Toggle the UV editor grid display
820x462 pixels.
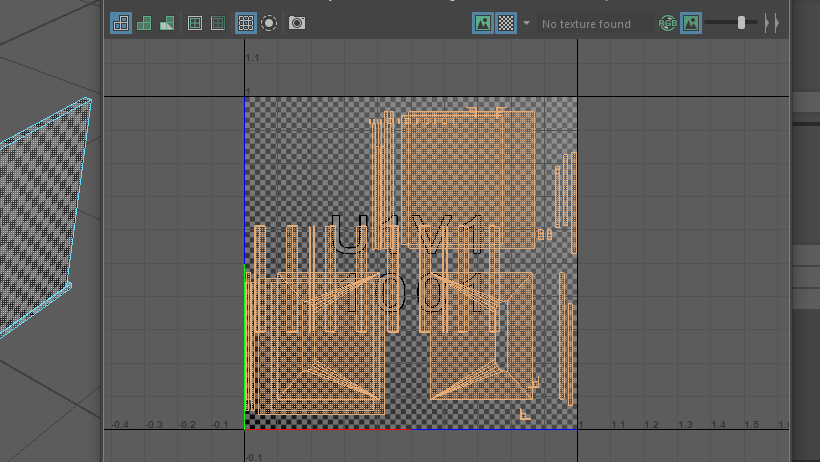point(245,22)
